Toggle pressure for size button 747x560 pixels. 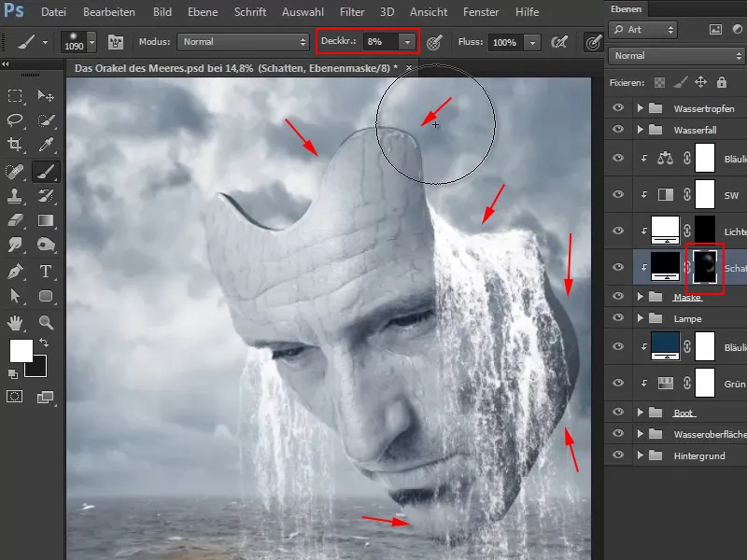pos(593,42)
